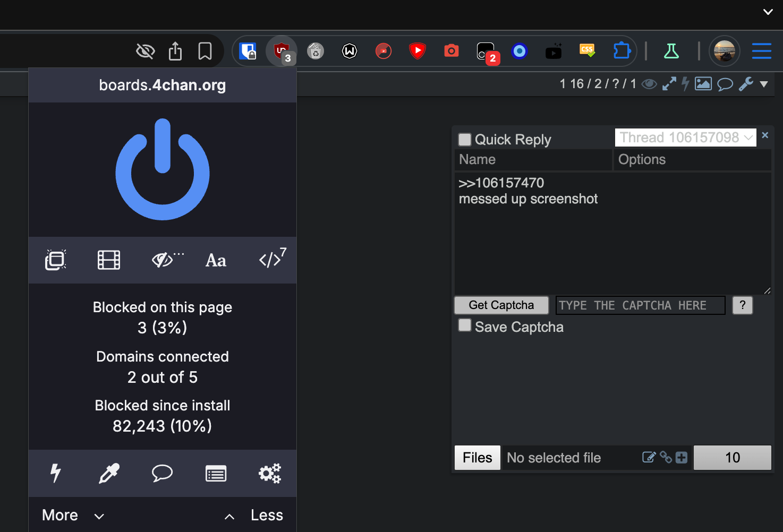Click the 1 16 / 2 / ? / 1 stats

coord(598,84)
